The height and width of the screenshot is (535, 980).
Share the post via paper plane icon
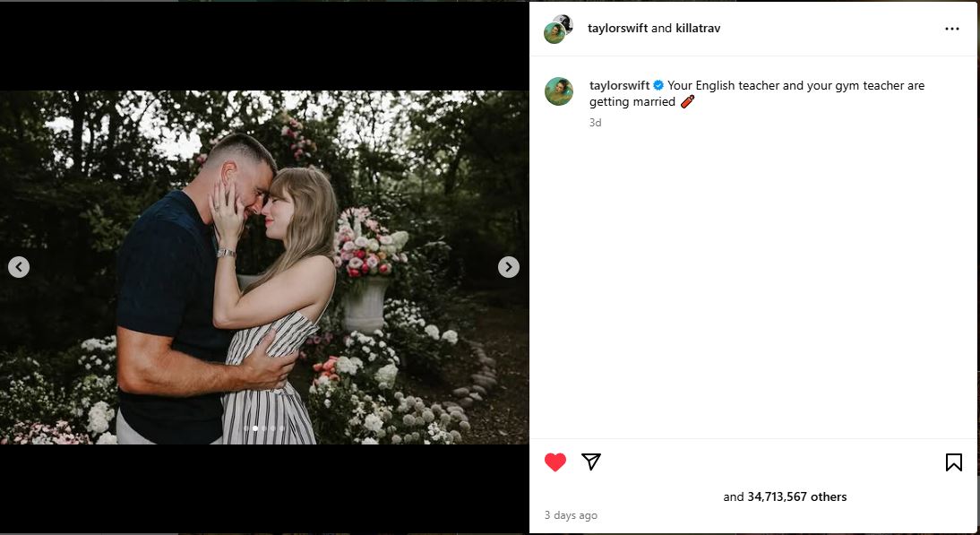tap(591, 462)
